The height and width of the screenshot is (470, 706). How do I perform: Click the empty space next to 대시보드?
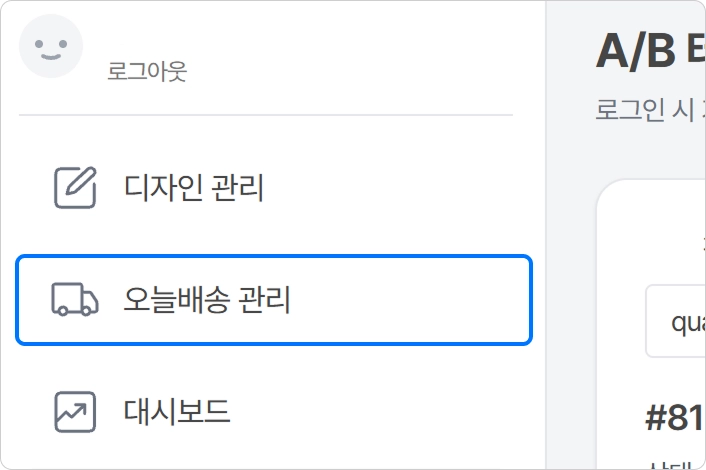[400, 411]
